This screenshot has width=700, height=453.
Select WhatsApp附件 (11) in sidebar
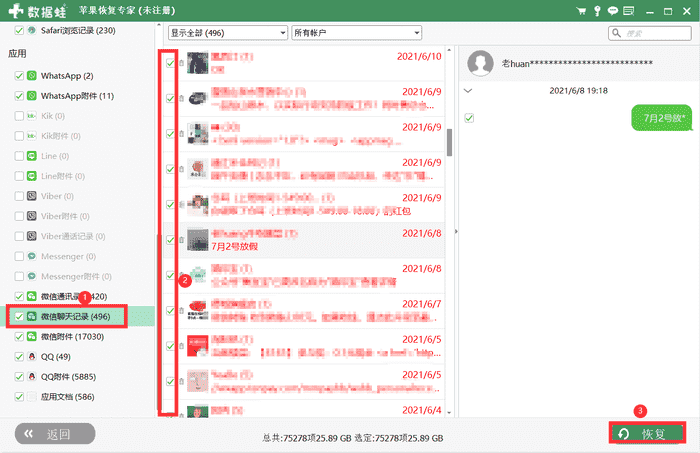pos(77,96)
